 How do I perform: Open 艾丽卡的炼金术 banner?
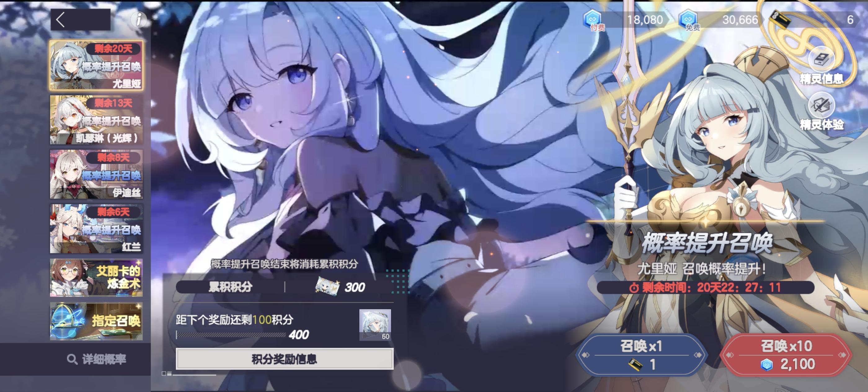[96, 278]
